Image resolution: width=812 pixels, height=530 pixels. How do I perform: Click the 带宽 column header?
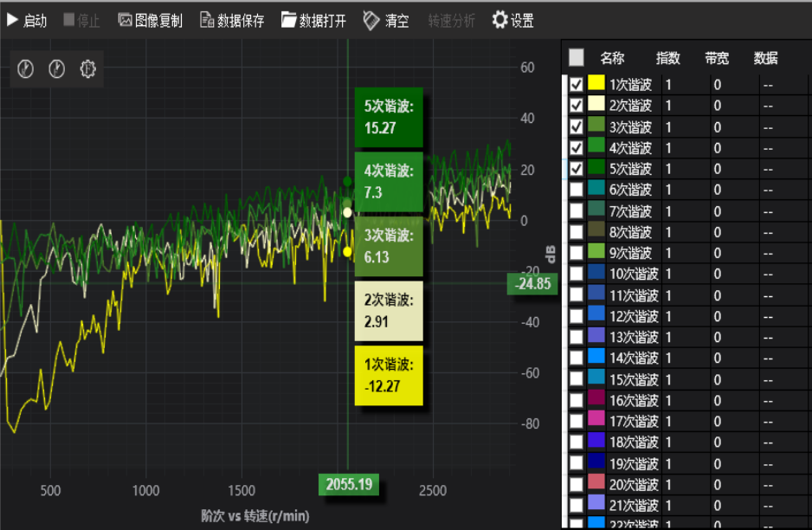(x=717, y=58)
